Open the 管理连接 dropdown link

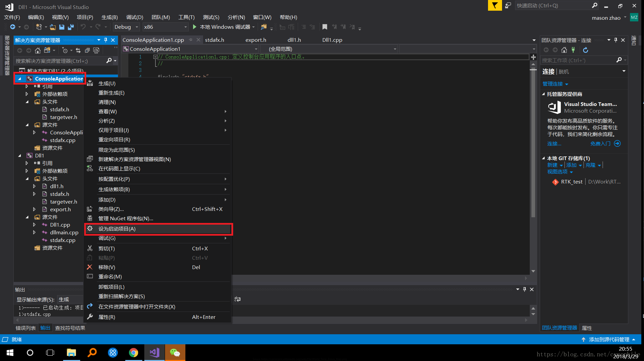point(555,84)
